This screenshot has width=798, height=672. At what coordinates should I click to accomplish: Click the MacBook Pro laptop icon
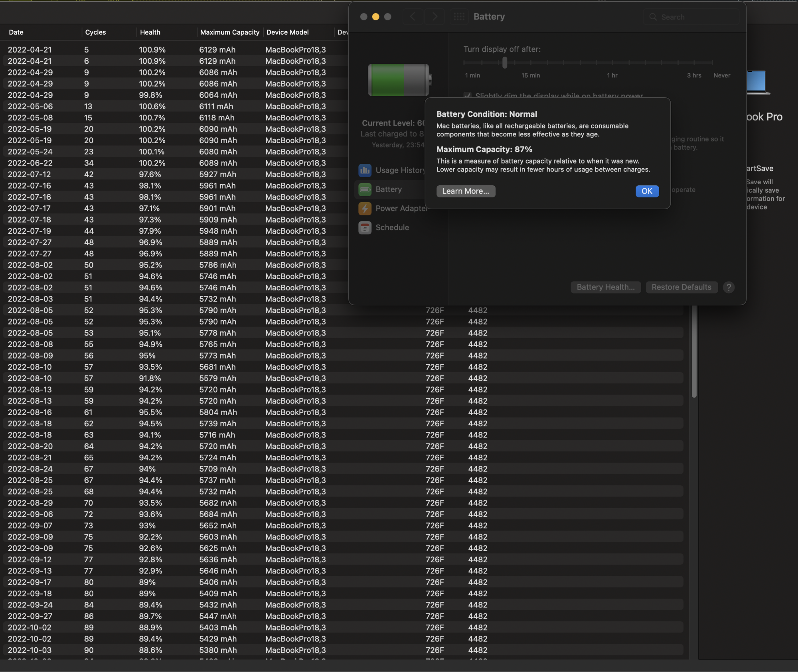[756, 82]
